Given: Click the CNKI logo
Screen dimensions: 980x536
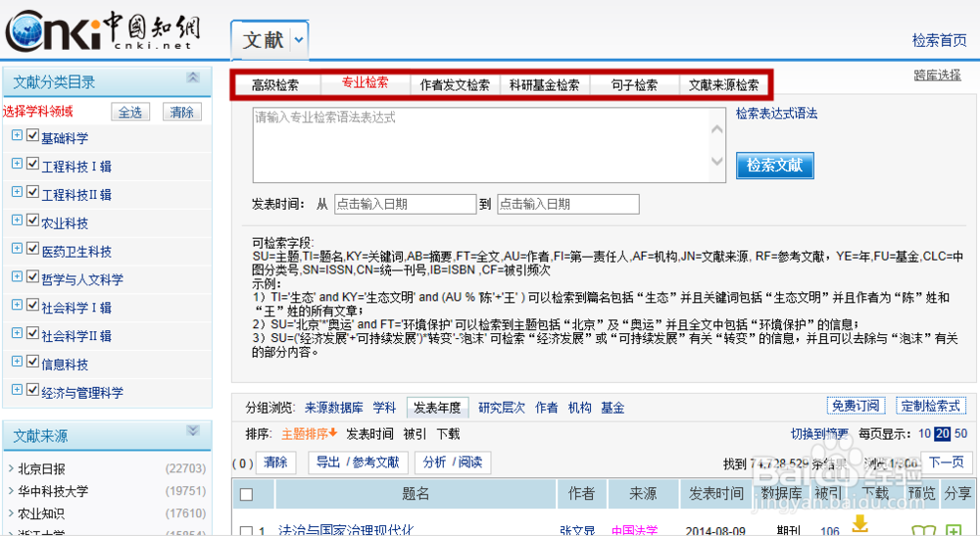Looking at the screenshot, I should (103, 30).
